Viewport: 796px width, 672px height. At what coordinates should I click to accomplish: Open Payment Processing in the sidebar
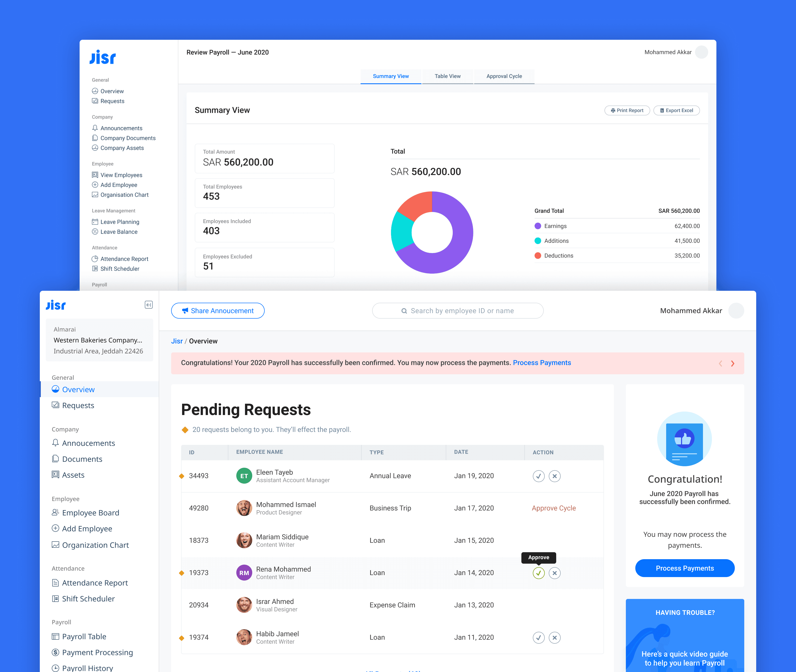coord(97,653)
